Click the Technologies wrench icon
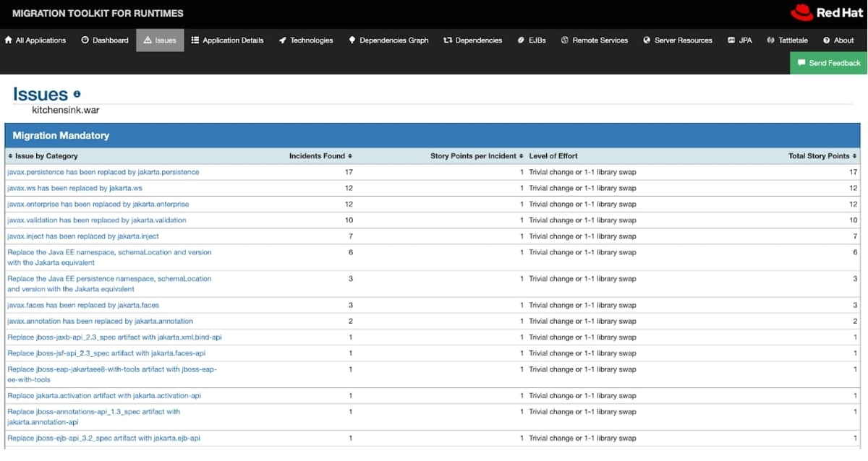This screenshot has width=868, height=461. [x=282, y=40]
